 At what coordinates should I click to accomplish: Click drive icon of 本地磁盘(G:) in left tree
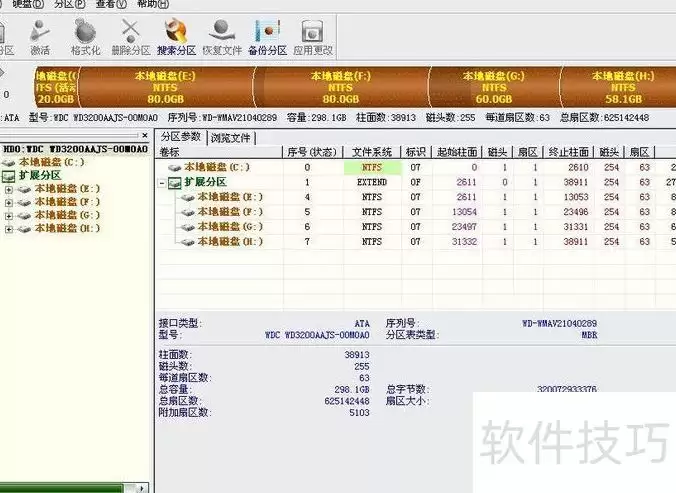[x=24, y=216]
